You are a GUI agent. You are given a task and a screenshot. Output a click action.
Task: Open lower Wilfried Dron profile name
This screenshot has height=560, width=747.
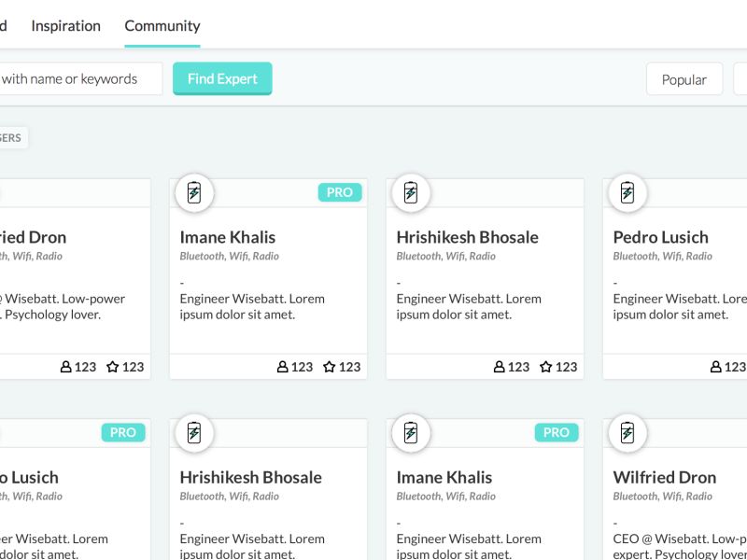665,477
